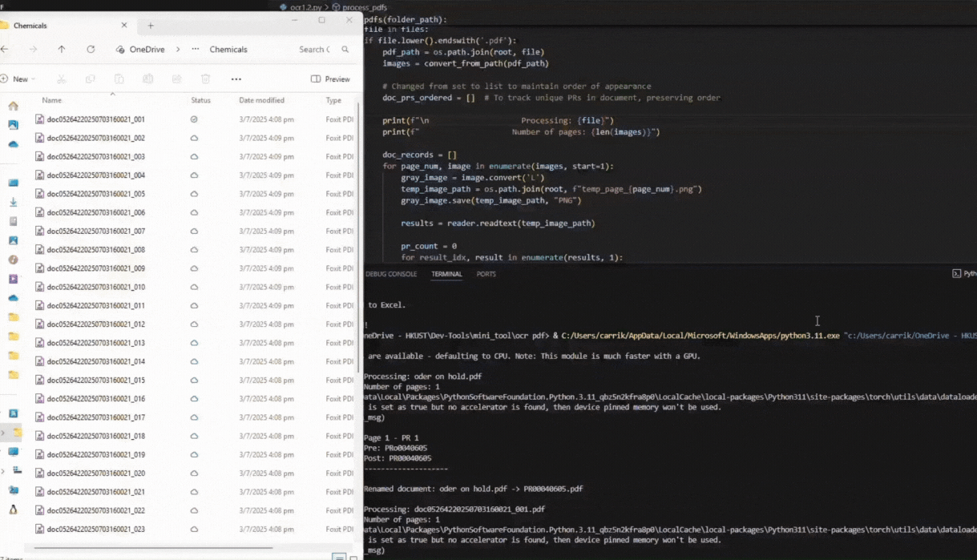Open Linux penguin entry in navigation pane
This screenshot has width=977, height=560.
(13, 509)
